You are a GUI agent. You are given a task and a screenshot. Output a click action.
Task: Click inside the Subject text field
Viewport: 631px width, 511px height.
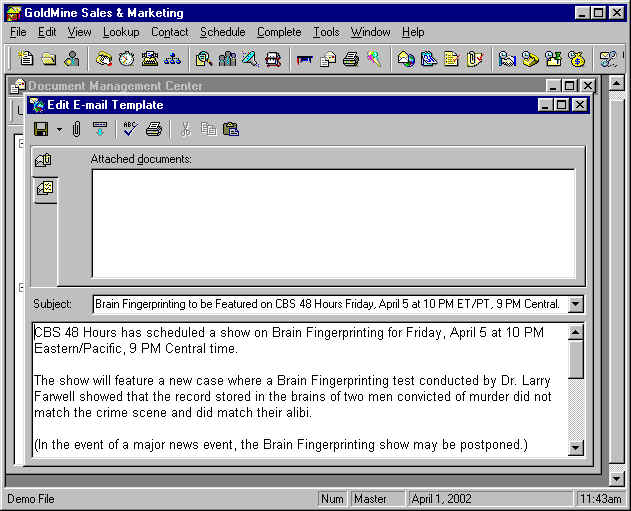pyautogui.click(x=330, y=304)
